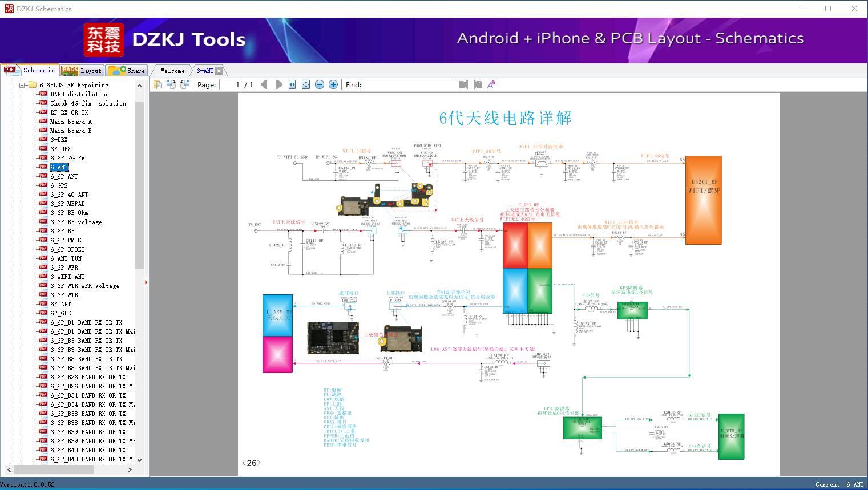This screenshot has width=868, height=490.
Task: Collapse the 6_6PLUS RF Repairing folder
Action: [x=22, y=85]
